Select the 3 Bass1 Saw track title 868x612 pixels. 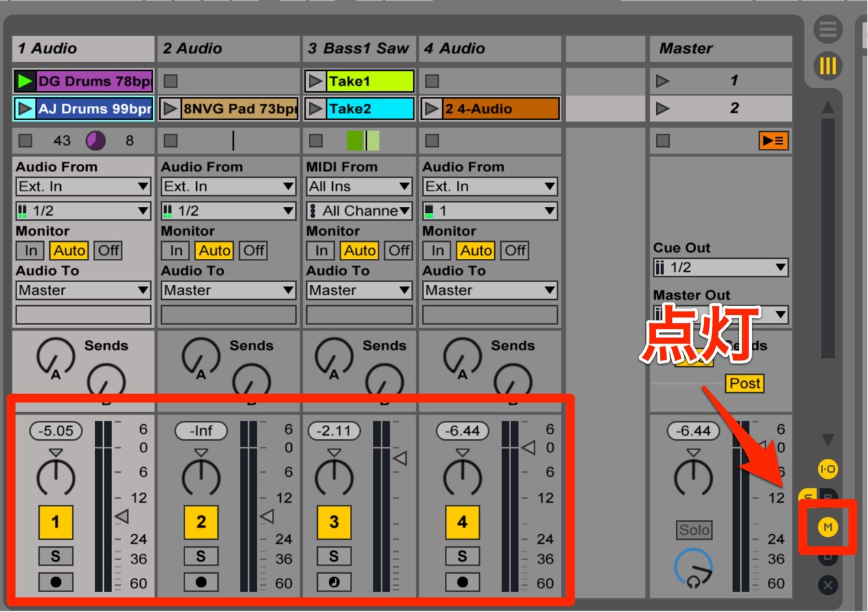358,49
